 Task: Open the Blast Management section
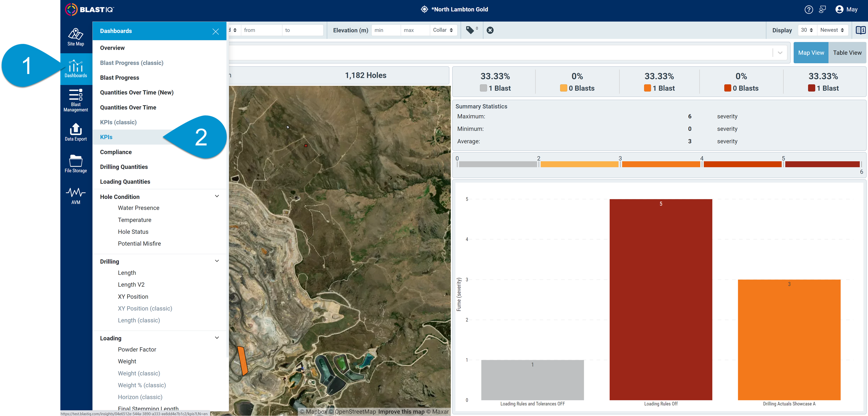pos(76,100)
